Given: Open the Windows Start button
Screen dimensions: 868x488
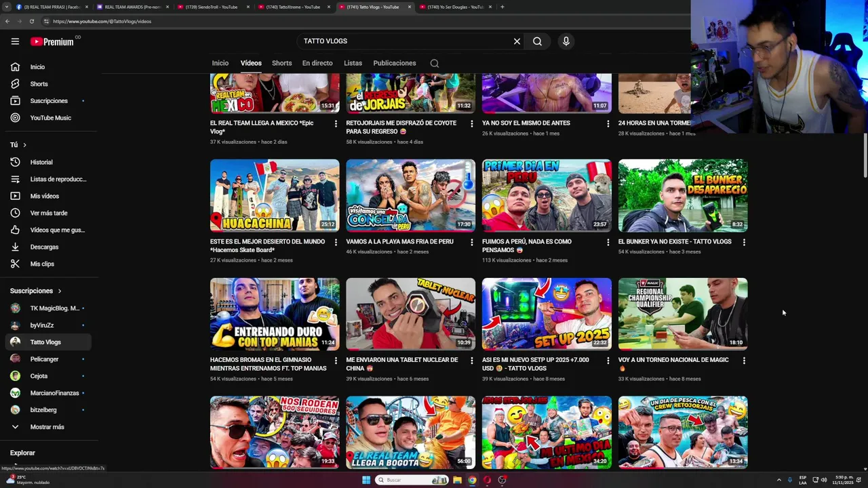Looking at the screenshot, I should 366,480.
